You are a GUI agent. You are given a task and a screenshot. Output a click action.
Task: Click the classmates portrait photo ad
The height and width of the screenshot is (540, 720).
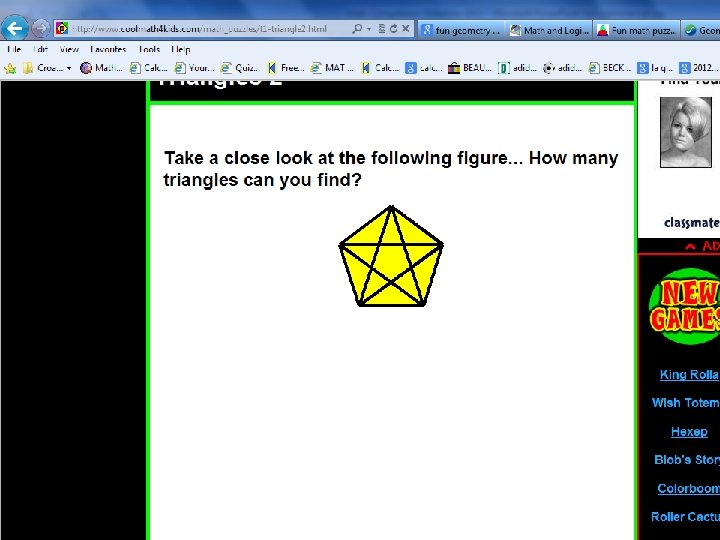click(x=686, y=132)
